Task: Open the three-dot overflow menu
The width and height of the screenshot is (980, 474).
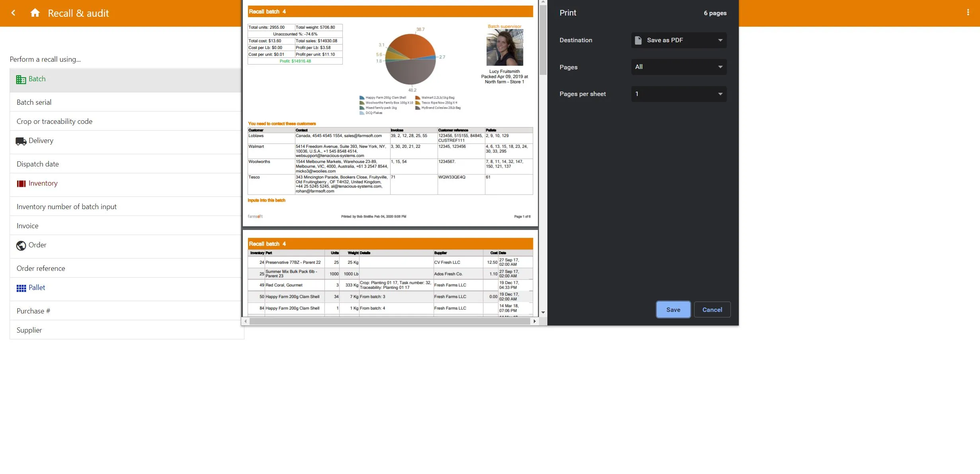Action: pos(968,12)
